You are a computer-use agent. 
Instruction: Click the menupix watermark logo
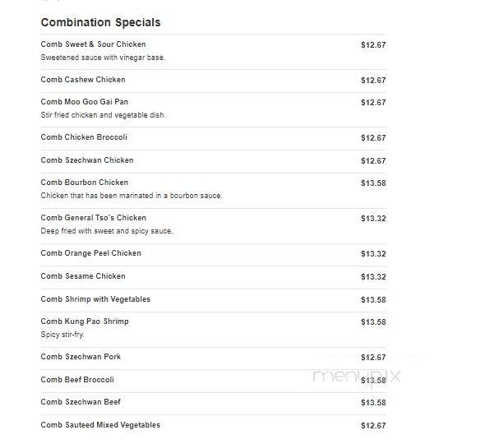pyautogui.click(x=357, y=377)
